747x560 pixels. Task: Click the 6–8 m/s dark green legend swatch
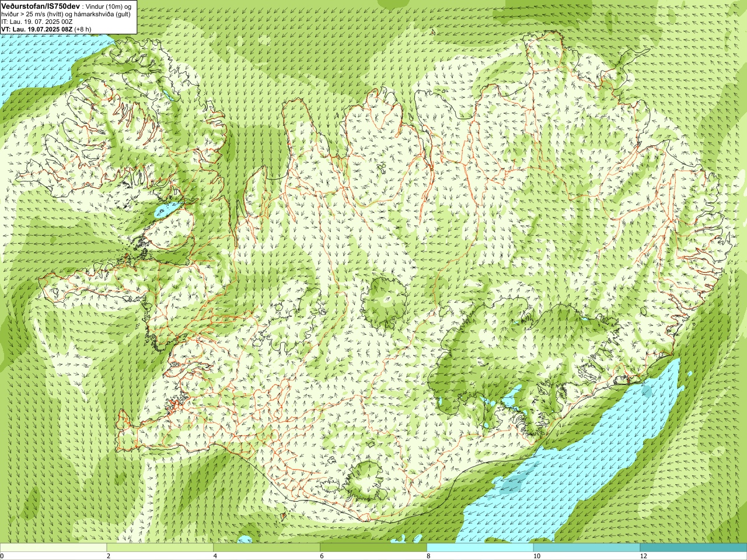click(373, 548)
